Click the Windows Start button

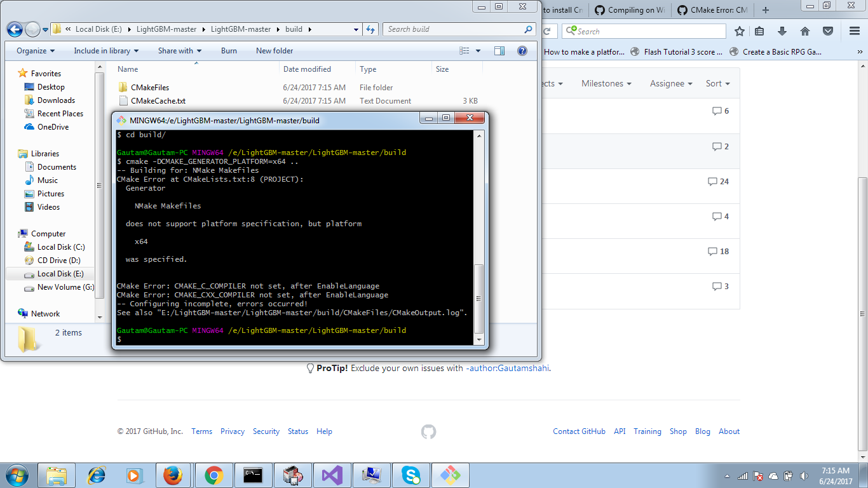click(16, 475)
